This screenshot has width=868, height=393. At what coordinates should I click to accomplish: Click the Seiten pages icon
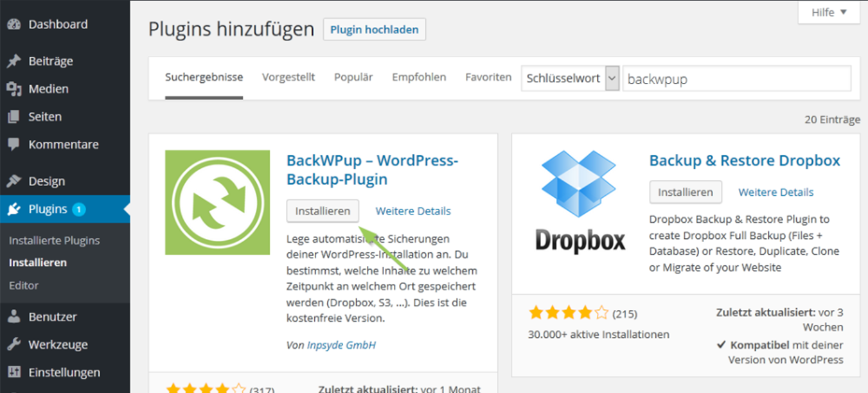pyautogui.click(x=15, y=116)
